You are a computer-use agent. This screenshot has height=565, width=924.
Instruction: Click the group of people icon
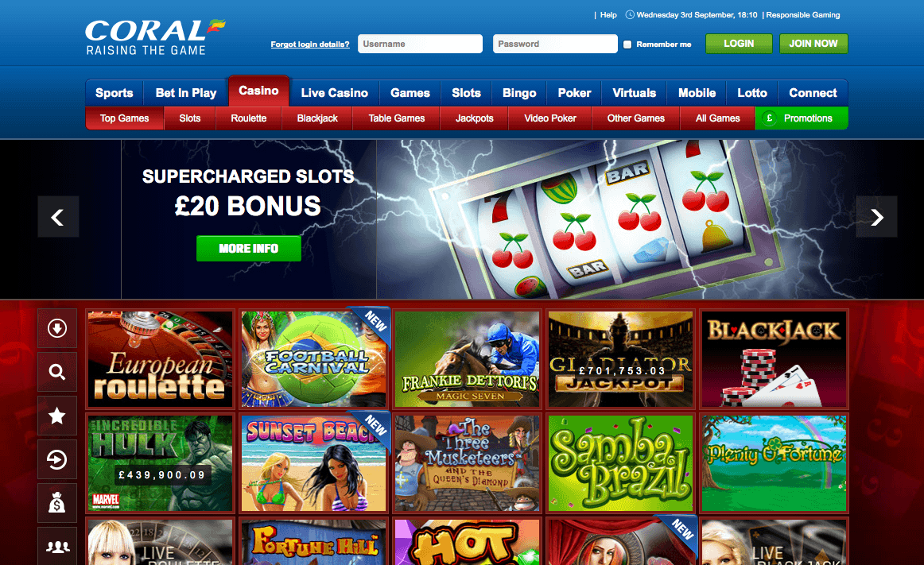(x=57, y=547)
